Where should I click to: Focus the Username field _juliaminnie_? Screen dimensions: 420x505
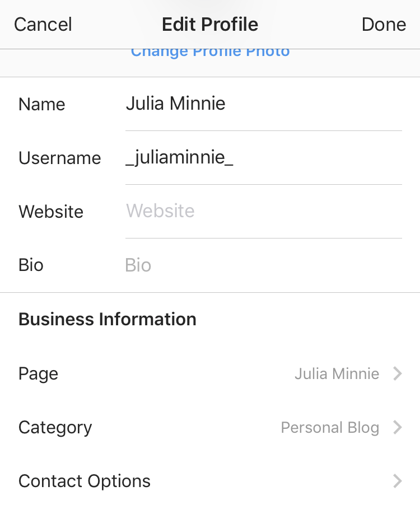[263, 158]
